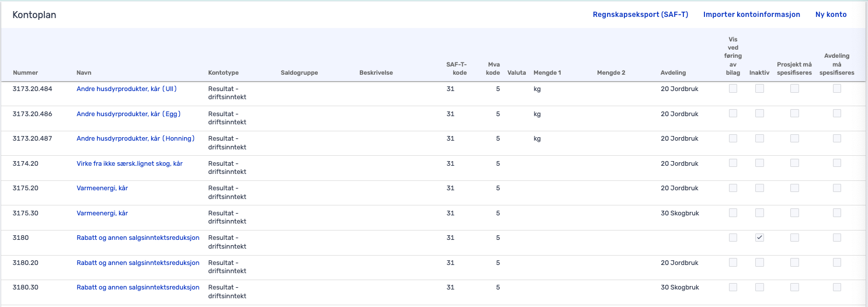Click Importer kontoinformasjon link
The width and height of the screenshot is (868, 307).
coord(752,15)
